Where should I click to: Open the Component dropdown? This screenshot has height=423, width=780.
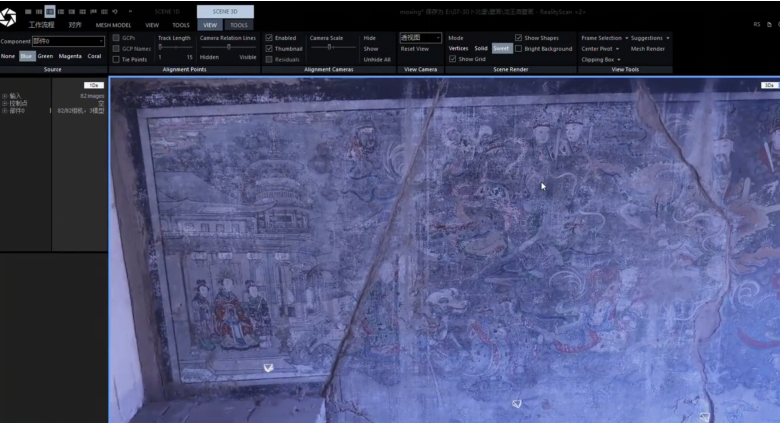(67, 41)
